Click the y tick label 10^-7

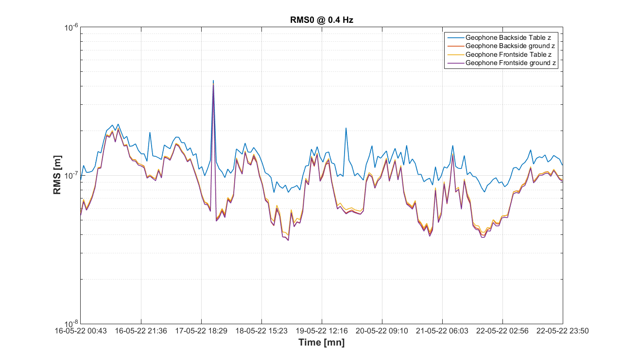[x=71, y=175]
